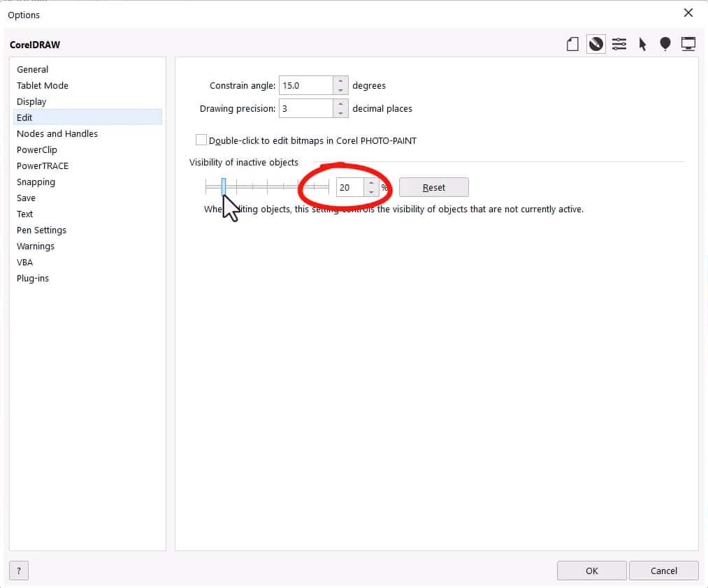Viewport: 708px width, 588px height.
Task: Select the PowerTRACE options page
Action: click(x=43, y=166)
